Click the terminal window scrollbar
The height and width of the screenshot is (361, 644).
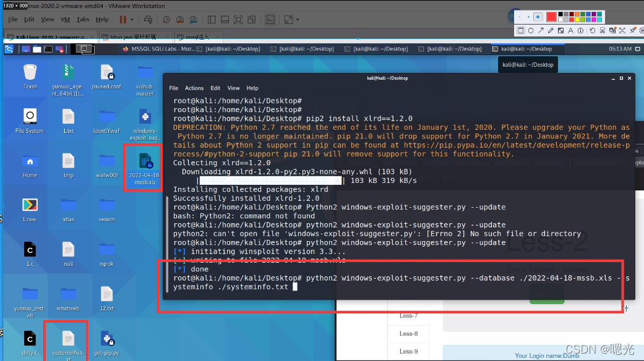[167, 244]
